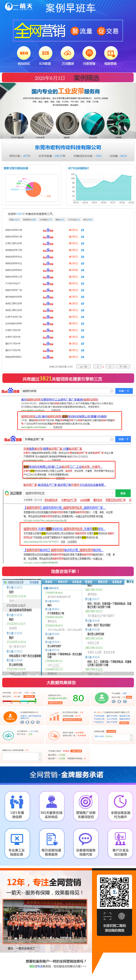Click the green 360 搜索 button

(x=123, y=493)
